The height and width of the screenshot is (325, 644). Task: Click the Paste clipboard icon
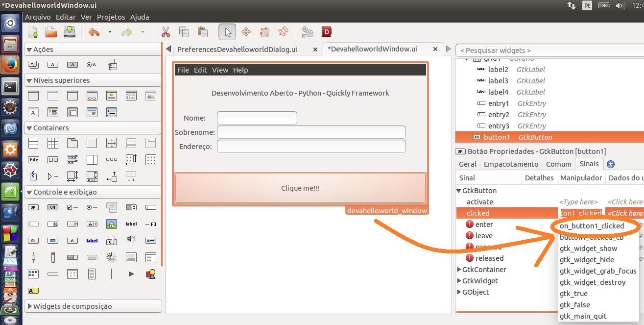(x=203, y=32)
